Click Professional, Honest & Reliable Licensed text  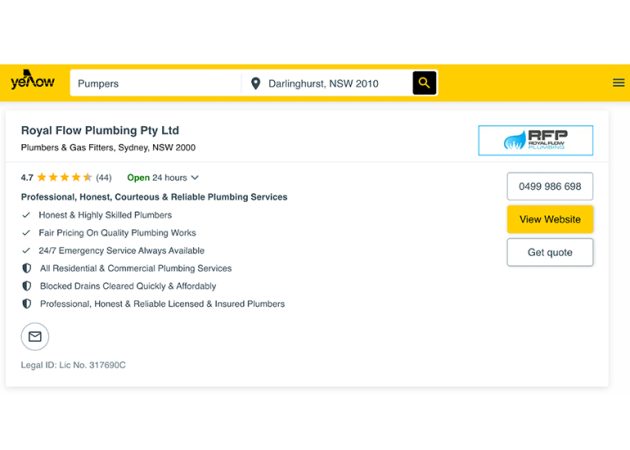click(x=162, y=304)
